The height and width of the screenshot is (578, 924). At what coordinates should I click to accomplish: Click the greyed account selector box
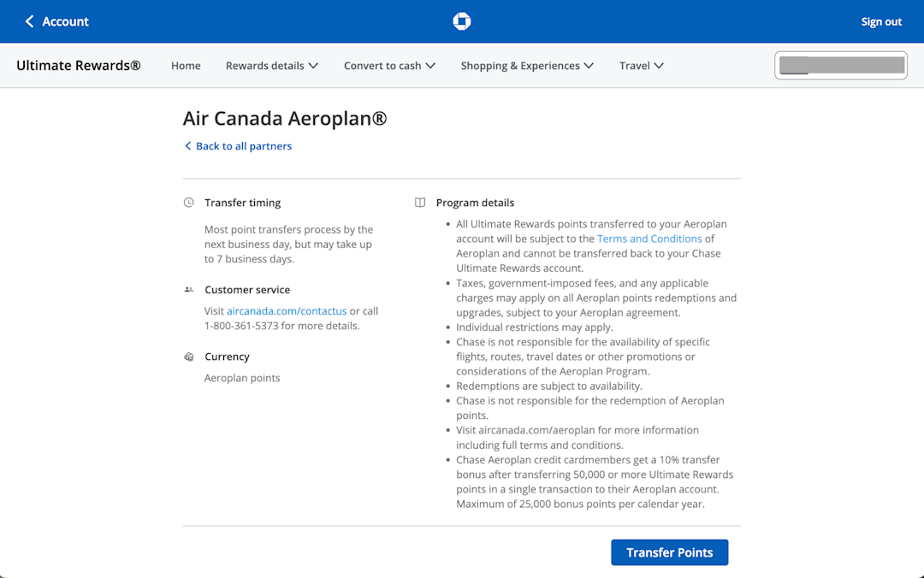pyautogui.click(x=841, y=65)
